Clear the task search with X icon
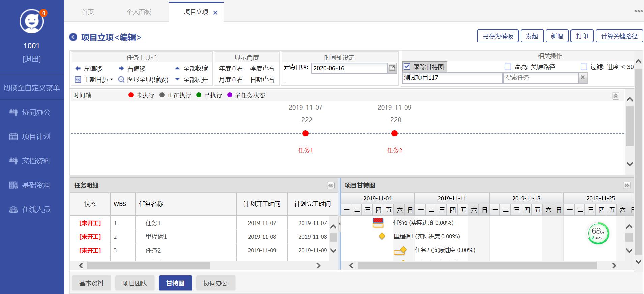This screenshot has width=644, height=294. (582, 78)
